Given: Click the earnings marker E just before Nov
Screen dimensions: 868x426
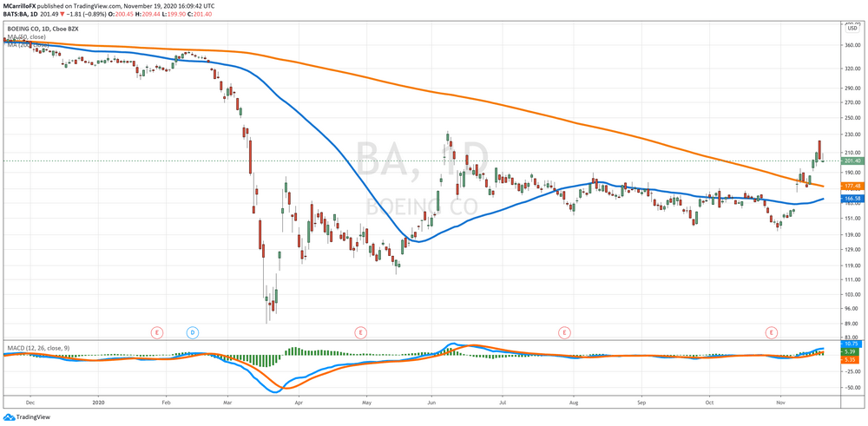Looking at the screenshot, I should [771, 332].
